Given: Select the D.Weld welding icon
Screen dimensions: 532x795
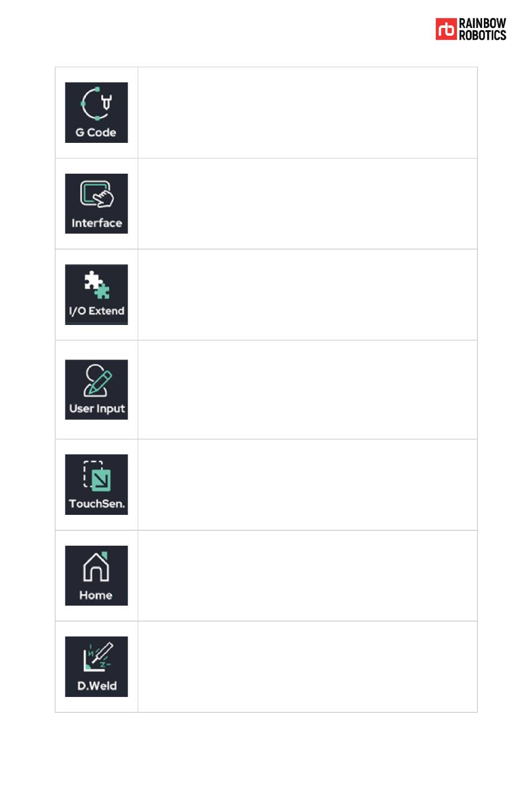Looking at the screenshot, I should (96, 667).
